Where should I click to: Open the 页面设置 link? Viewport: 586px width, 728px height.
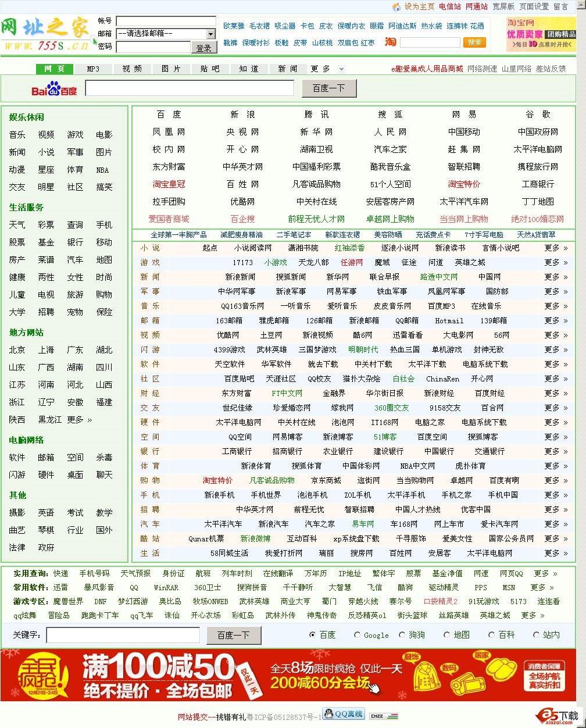tap(534, 6)
